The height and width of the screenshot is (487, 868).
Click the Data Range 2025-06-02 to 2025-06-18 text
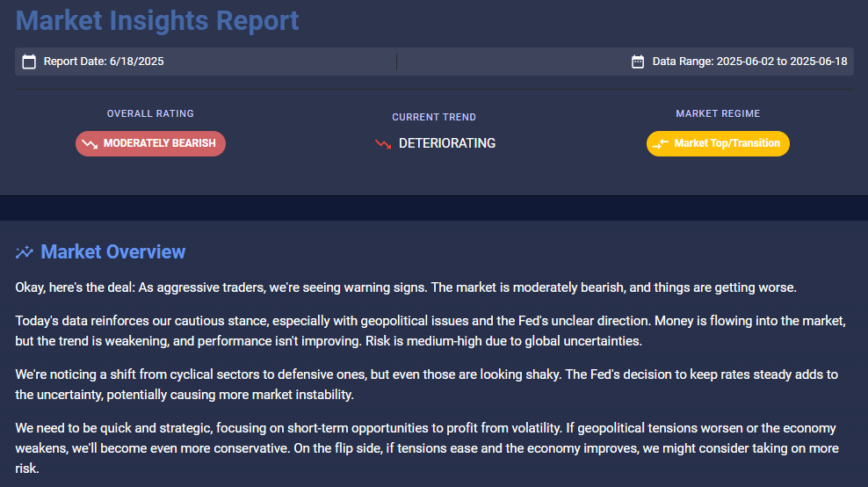click(x=749, y=62)
